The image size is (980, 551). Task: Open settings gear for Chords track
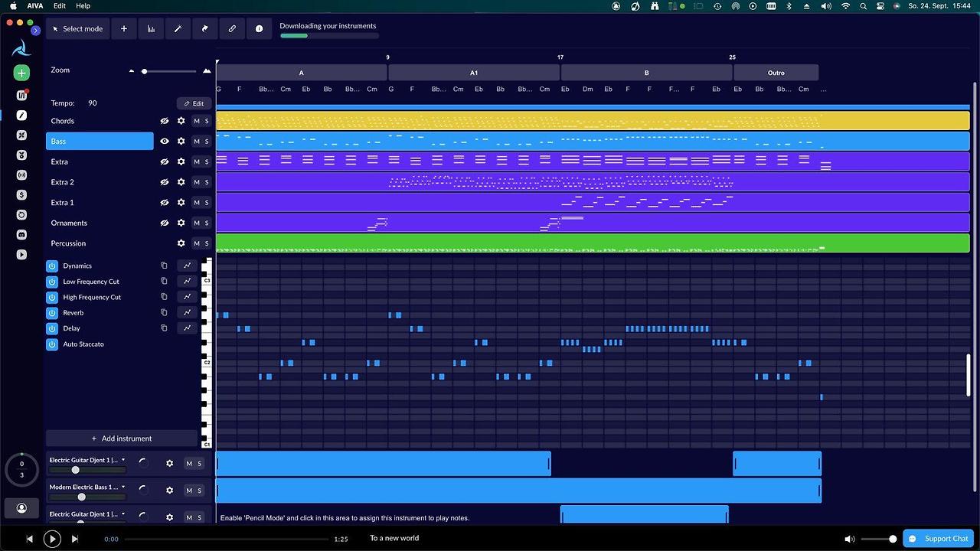pyautogui.click(x=181, y=121)
